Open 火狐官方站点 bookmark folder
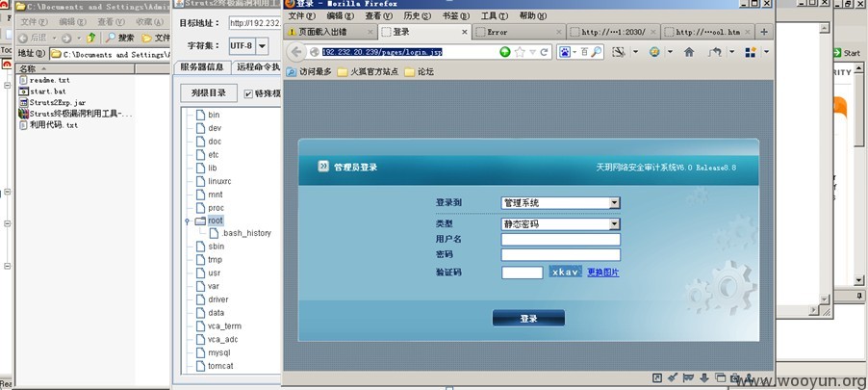This screenshot has width=868, height=390. [x=368, y=71]
